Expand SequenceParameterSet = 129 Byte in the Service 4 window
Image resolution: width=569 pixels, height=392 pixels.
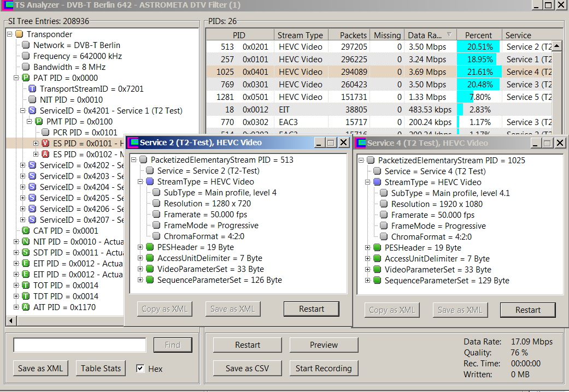[x=367, y=280]
